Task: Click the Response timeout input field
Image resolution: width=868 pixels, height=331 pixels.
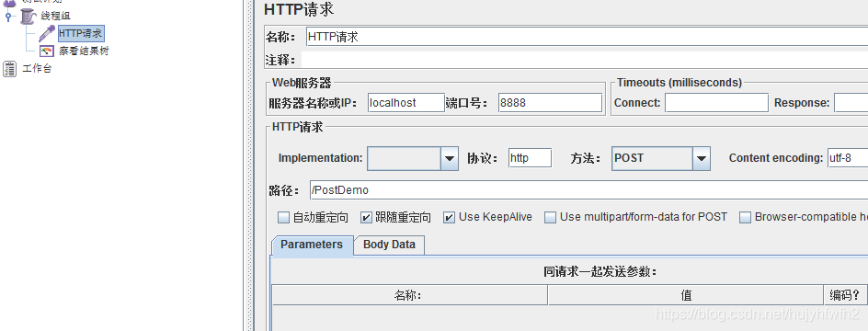Action: tap(851, 103)
